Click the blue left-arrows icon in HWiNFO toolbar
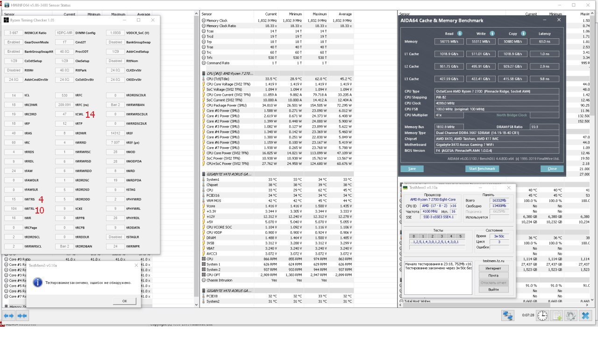The width and height of the screenshot is (598, 364). tap(9, 315)
